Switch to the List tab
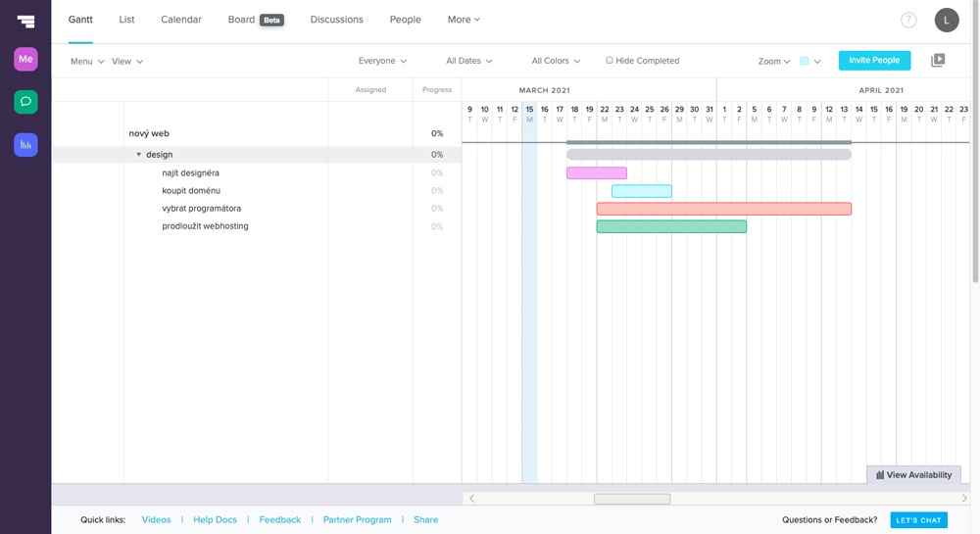 click(x=126, y=20)
